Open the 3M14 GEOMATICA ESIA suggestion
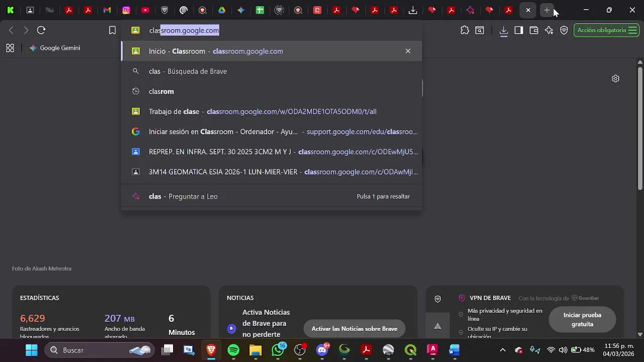 click(x=271, y=171)
